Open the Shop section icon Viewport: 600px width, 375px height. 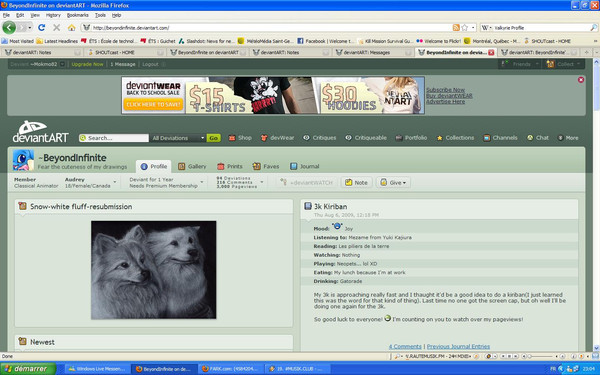(x=232, y=138)
